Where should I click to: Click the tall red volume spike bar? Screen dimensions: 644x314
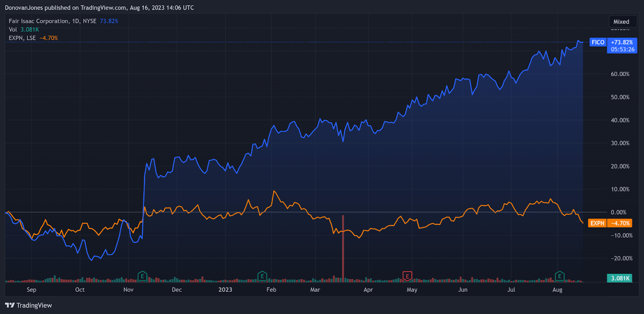click(343, 248)
